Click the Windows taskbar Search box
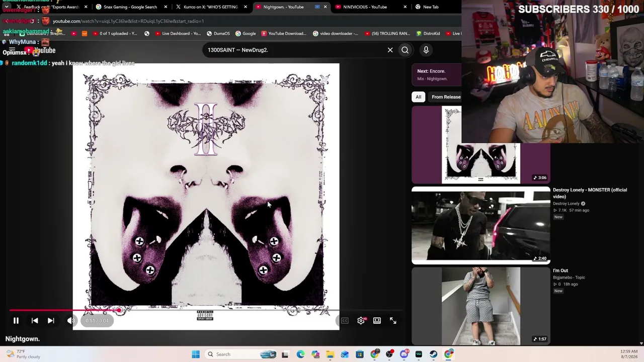Viewport: 644px width, 362px height. coord(242,354)
